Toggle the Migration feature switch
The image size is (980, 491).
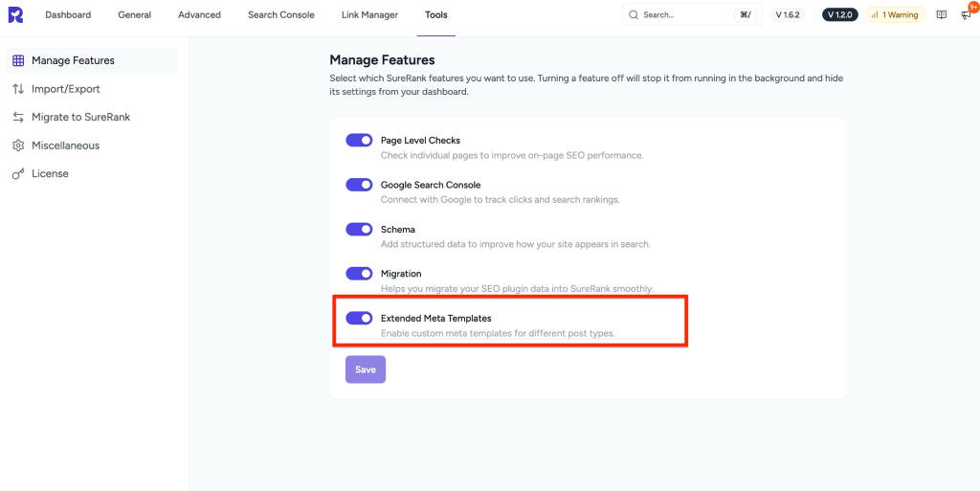359,274
